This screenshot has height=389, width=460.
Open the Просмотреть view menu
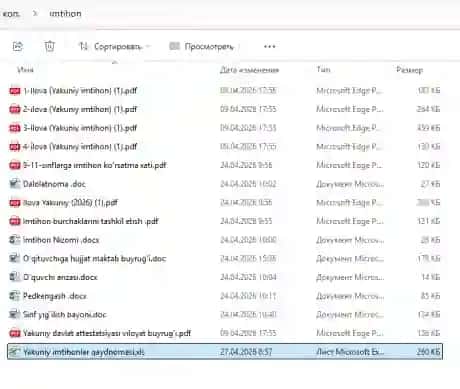point(201,46)
